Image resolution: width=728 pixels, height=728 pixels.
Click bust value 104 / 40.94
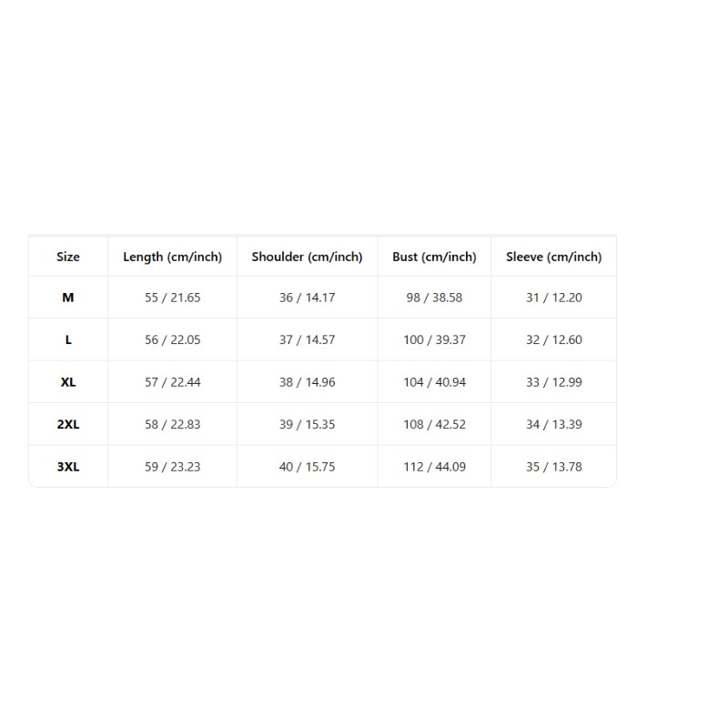point(434,382)
